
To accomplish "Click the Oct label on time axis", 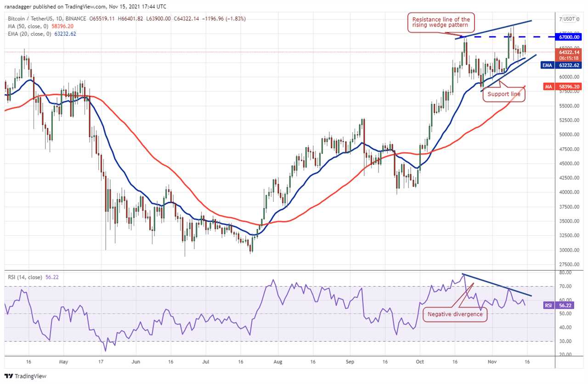I will point(420,362).
